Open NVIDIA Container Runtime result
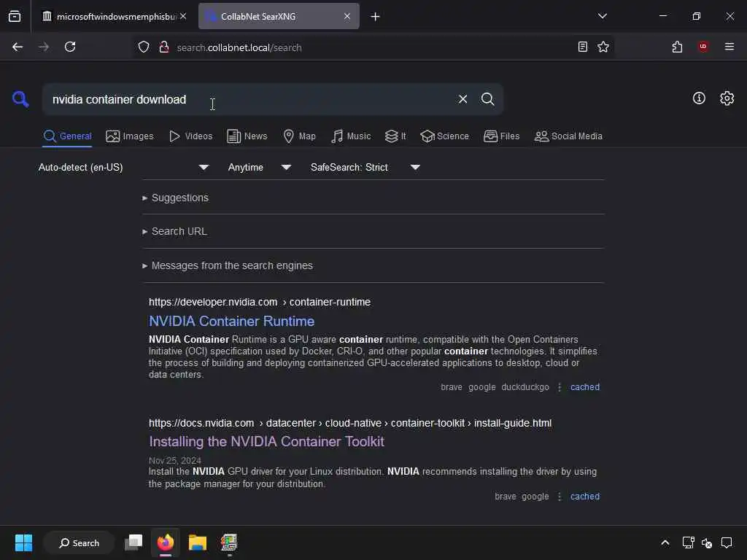The image size is (747, 560). coord(231,321)
